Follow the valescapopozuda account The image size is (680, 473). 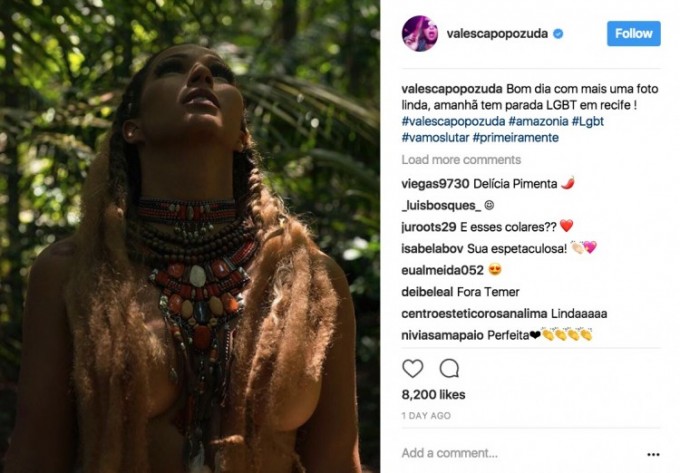click(633, 33)
